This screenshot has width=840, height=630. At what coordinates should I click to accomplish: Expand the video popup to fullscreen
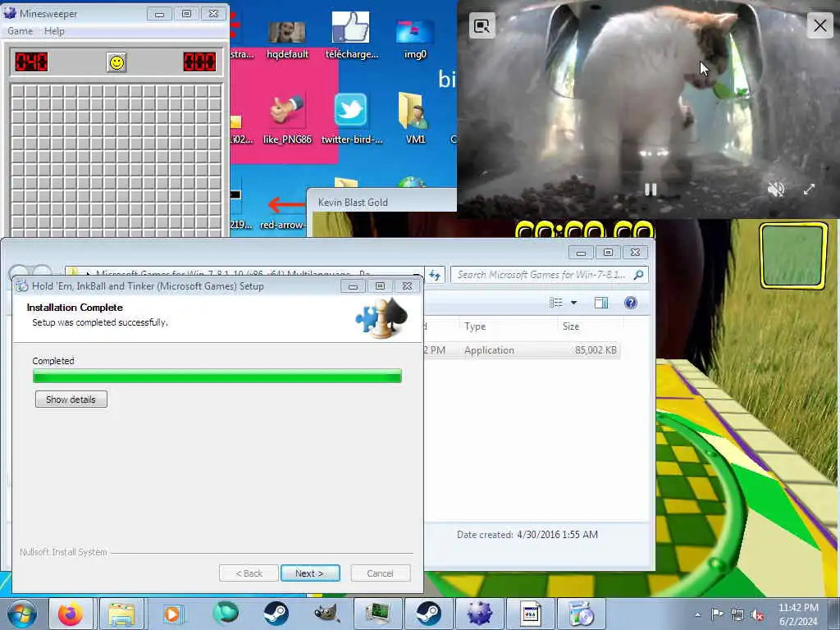[x=809, y=189]
